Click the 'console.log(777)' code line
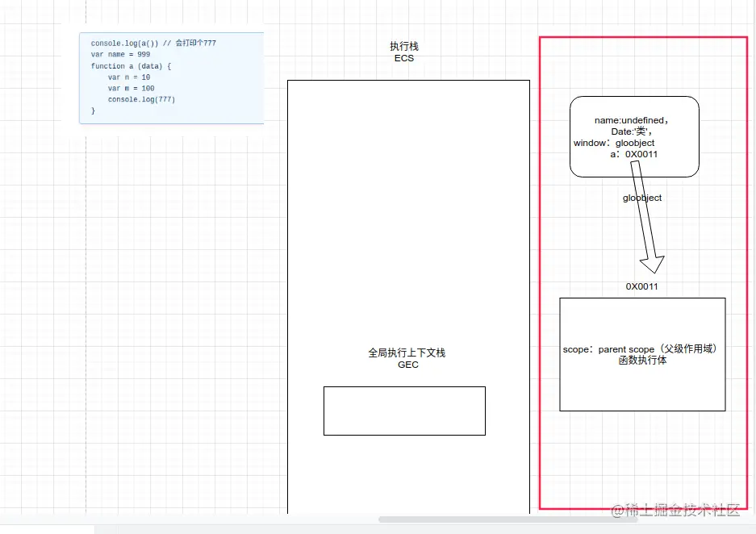This screenshot has width=756, height=534. click(x=141, y=99)
